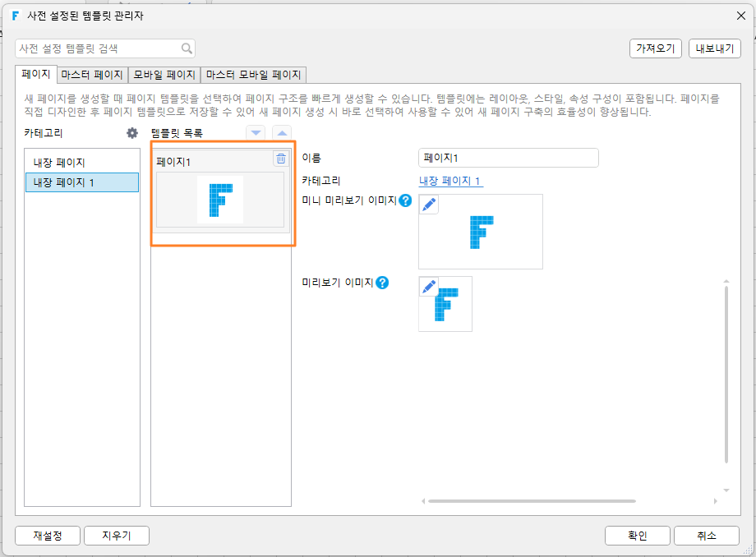This screenshot has width=756, height=557.
Task: Click the large preview image
Action: [445, 303]
